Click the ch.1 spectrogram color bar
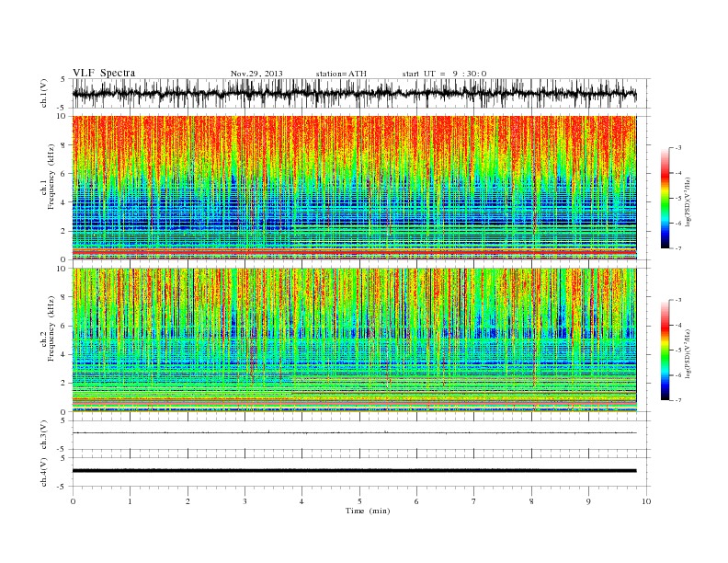Image resolution: width=728 pixels, height=563 pixels. click(x=665, y=199)
